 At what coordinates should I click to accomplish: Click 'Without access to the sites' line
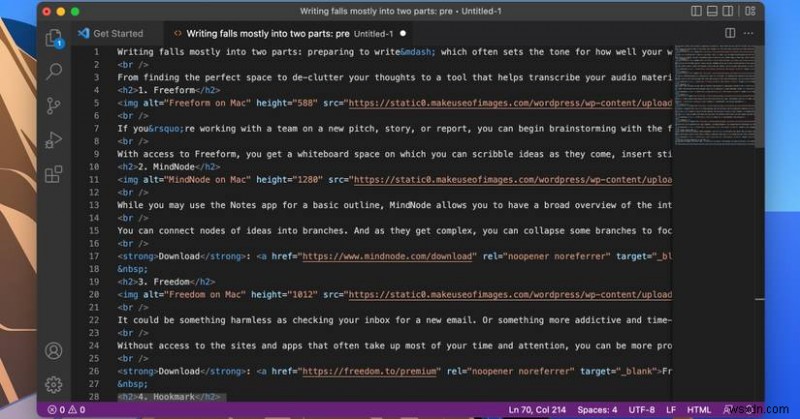(394, 346)
